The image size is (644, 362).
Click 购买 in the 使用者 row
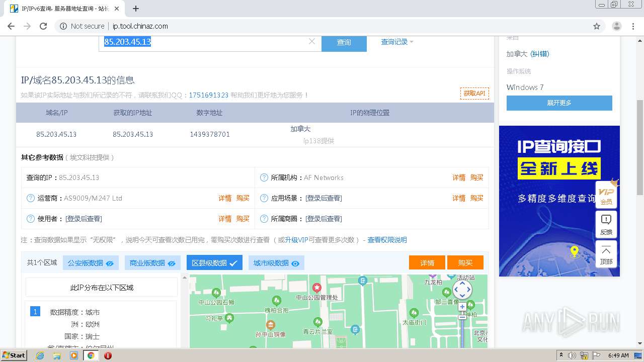click(x=243, y=219)
